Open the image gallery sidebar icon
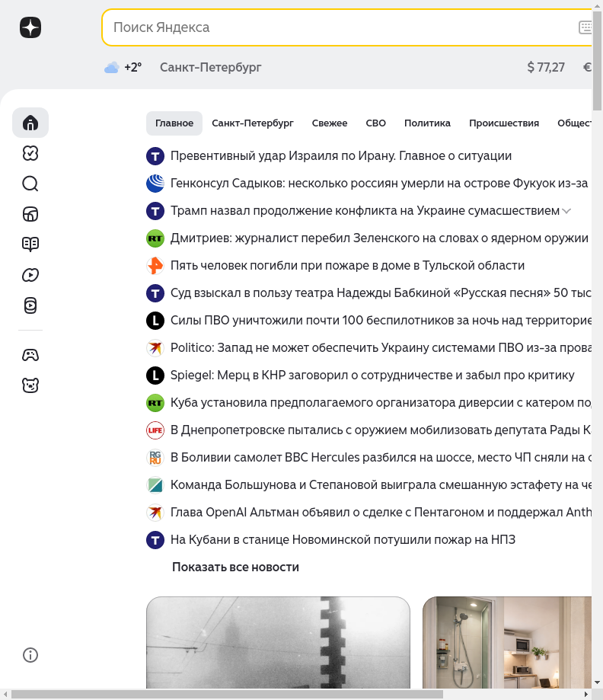The width and height of the screenshot is (603, 700). coord(30,214)
